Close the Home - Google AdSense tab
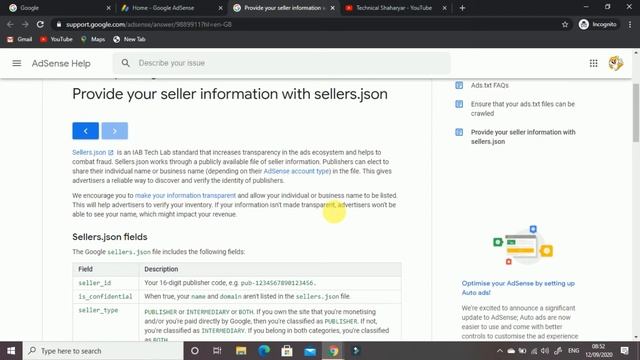The image size is (640, 360). click(x=220, y=8)
